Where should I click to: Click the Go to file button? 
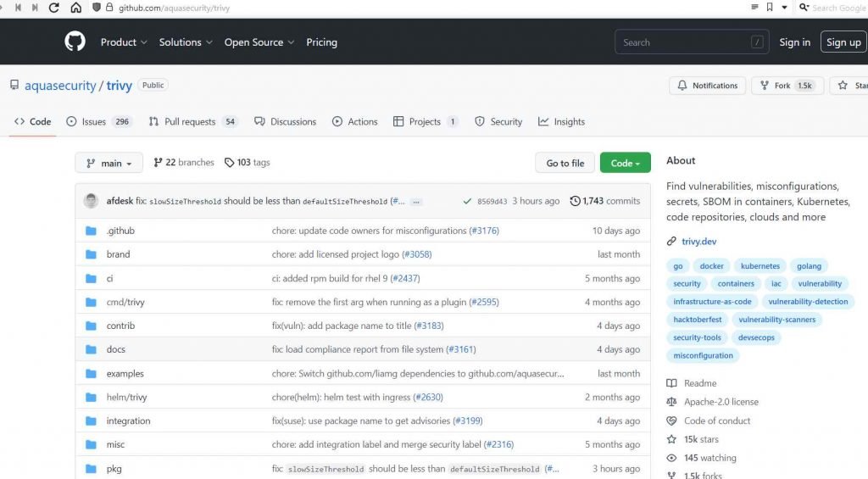point(565,163)
